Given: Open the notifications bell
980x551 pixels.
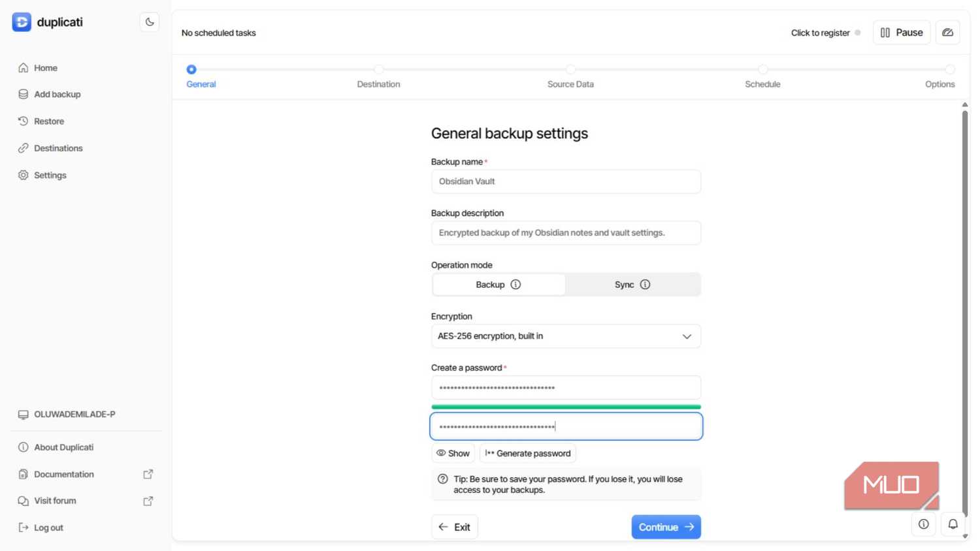Looking at the screenshot, I should 953,524.
